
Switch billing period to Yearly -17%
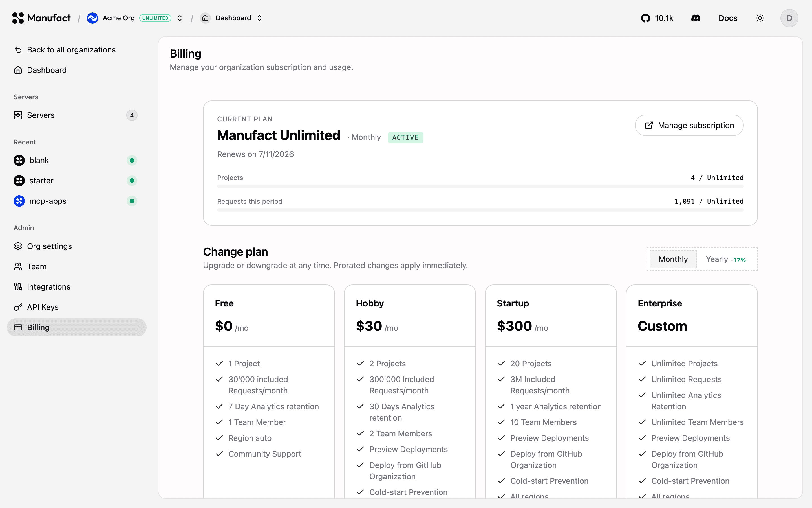(x=726, y=259)
